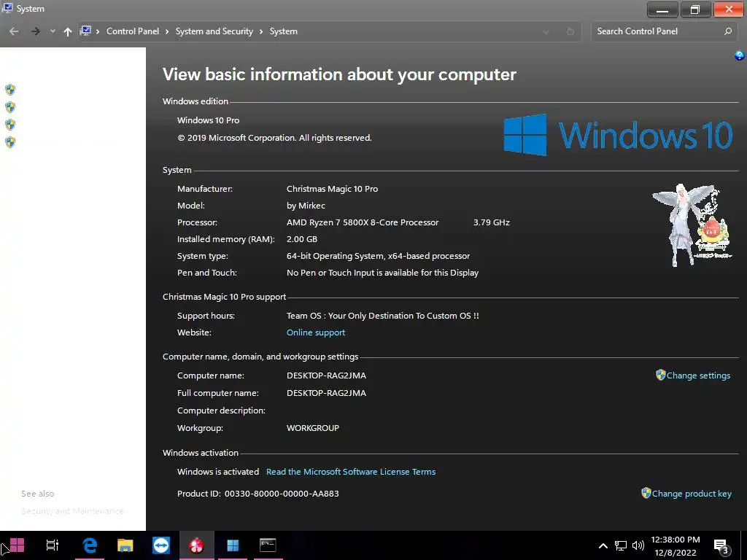Expand chevron after System and Security
Viewport: 747px width, 560px height.
261,31
